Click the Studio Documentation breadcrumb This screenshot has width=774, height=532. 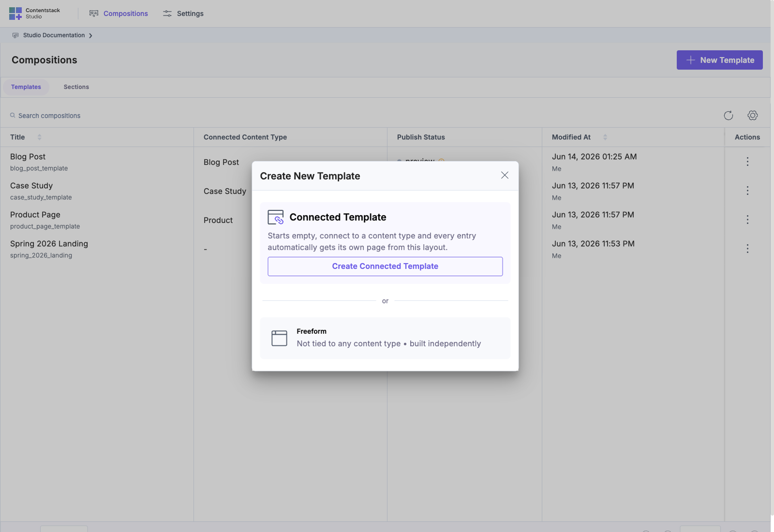[54, 35]
